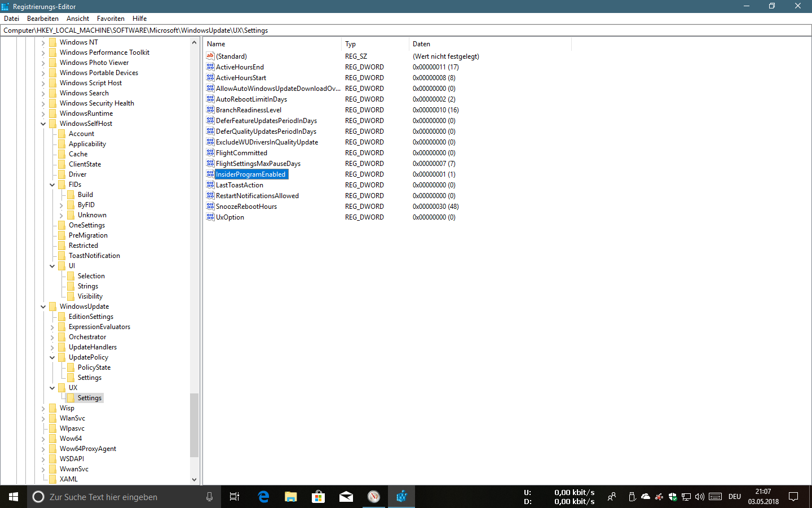Image resolution: width=812 pixels, height=508 pixels.
Task: Expand the ByFID key
Action: click(61, 205)
